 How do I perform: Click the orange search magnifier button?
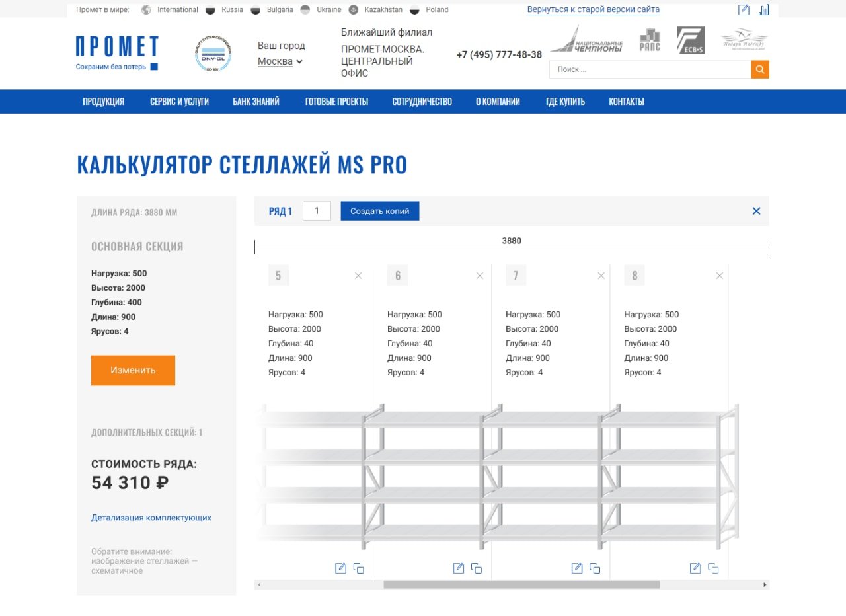click(760, 69)
